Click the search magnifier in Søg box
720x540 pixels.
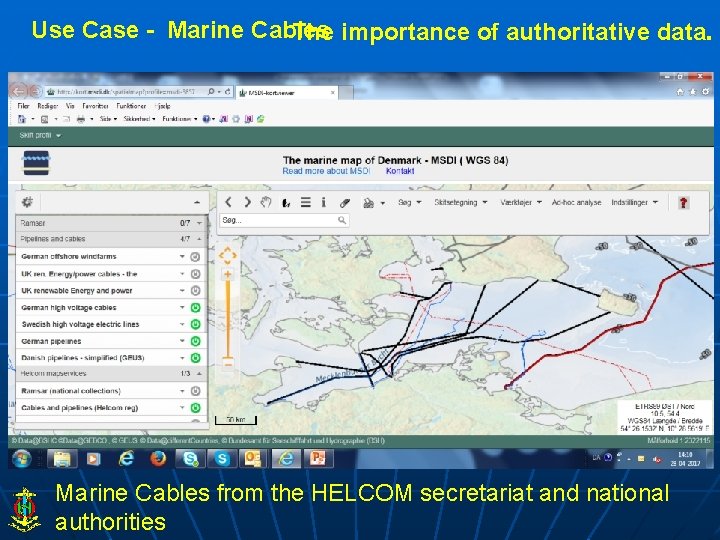point(342,220)
